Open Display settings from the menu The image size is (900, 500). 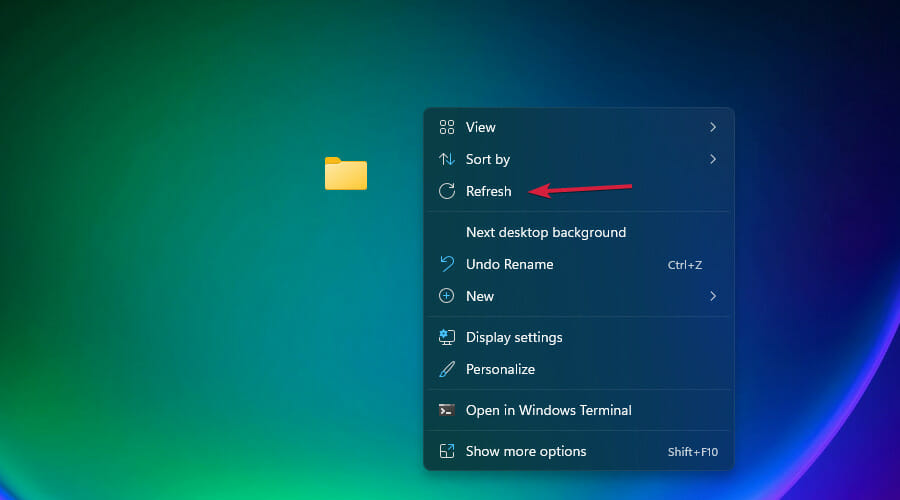pyautogui.click(x=579, y=337)
